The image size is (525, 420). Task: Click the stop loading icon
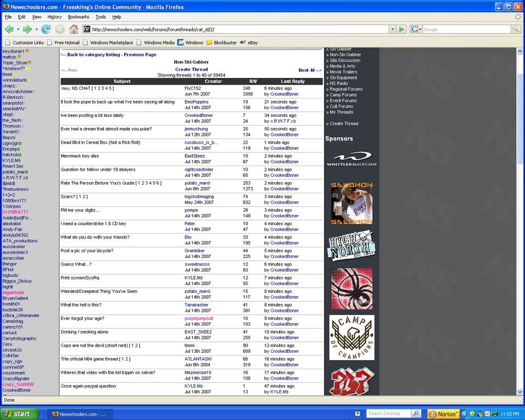click(60, 29)
